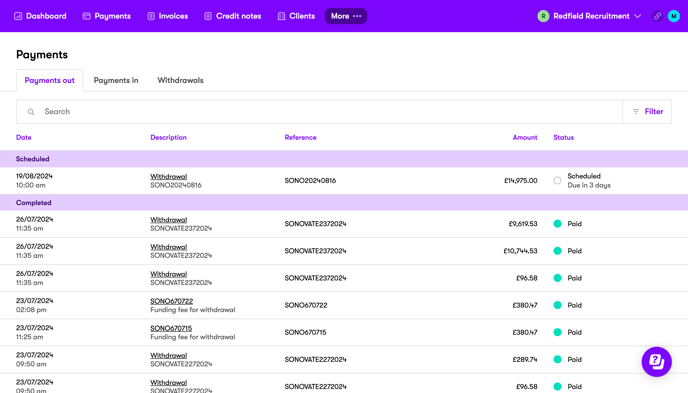Open the SONO670715 funding fee link
This screenshot has width=688, height=393.
[x=171, y=328]
